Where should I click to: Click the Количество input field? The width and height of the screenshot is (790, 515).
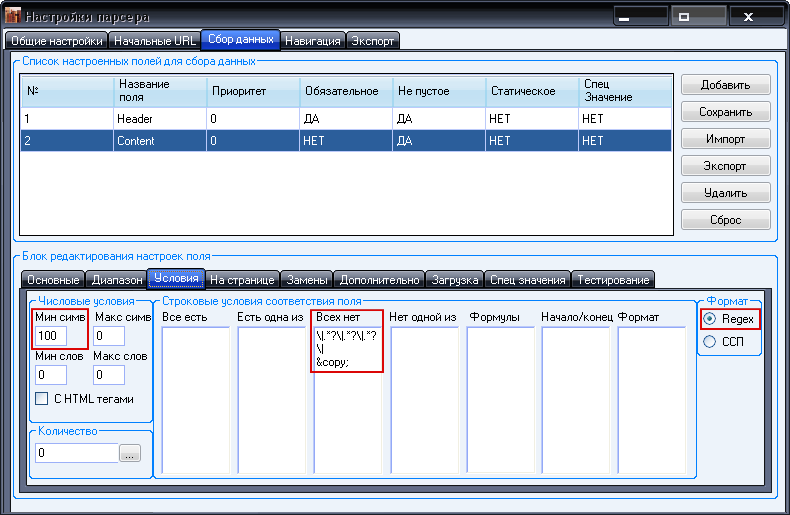point(76,453)
